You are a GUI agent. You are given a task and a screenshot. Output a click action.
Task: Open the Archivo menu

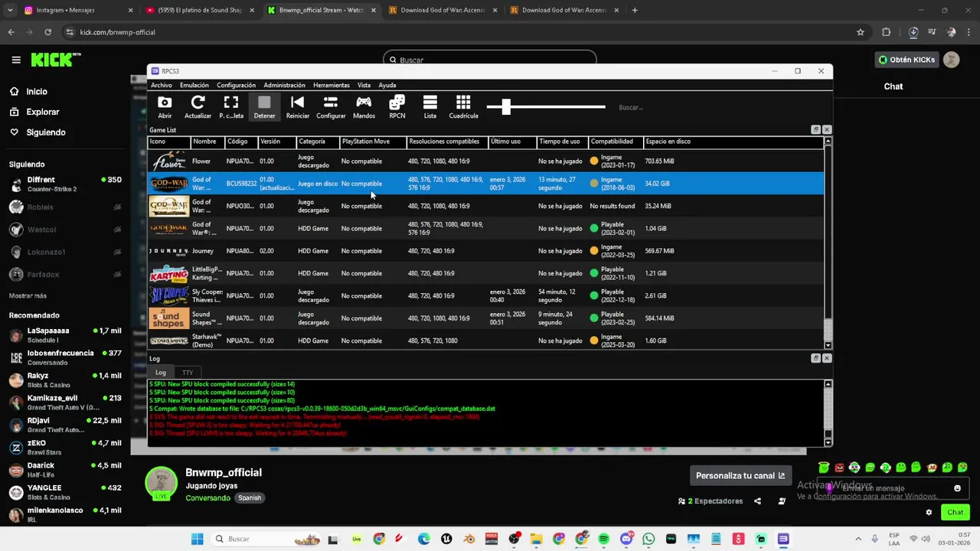[162, 85]
